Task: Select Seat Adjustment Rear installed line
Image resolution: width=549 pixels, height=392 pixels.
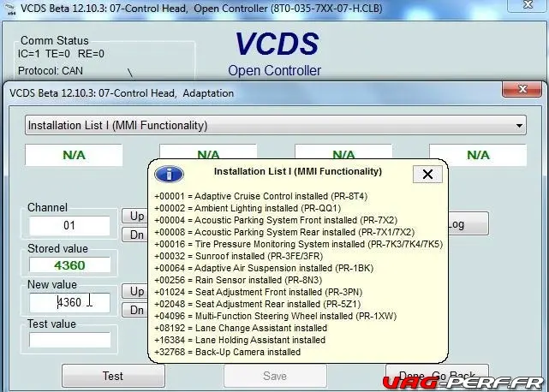Action: point(257,304)
